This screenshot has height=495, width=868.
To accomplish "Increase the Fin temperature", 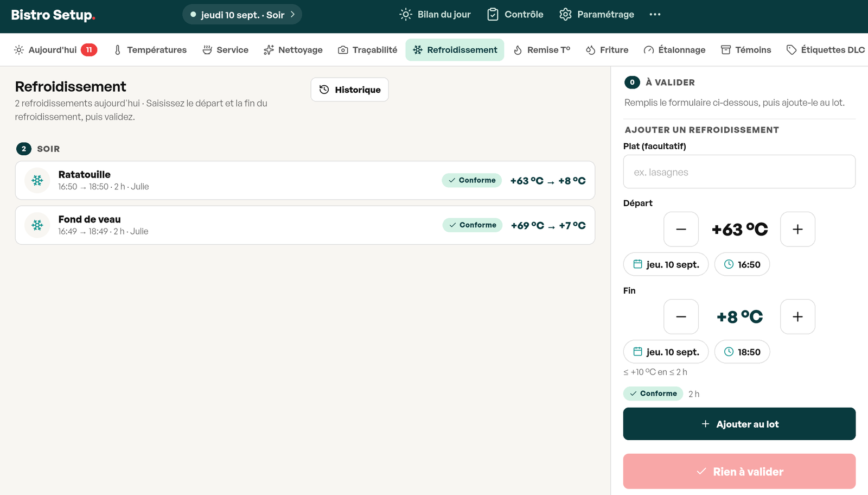I will pos(797,316).
